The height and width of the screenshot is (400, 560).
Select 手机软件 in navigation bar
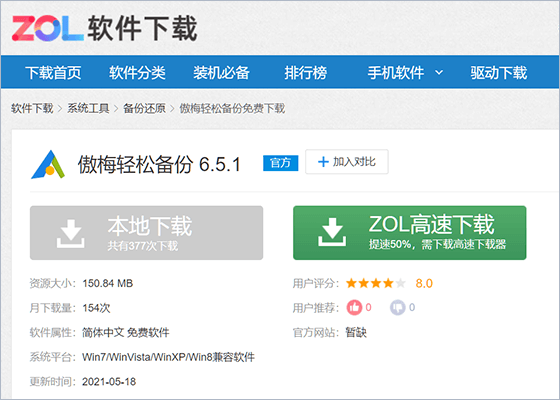(396, 72)
